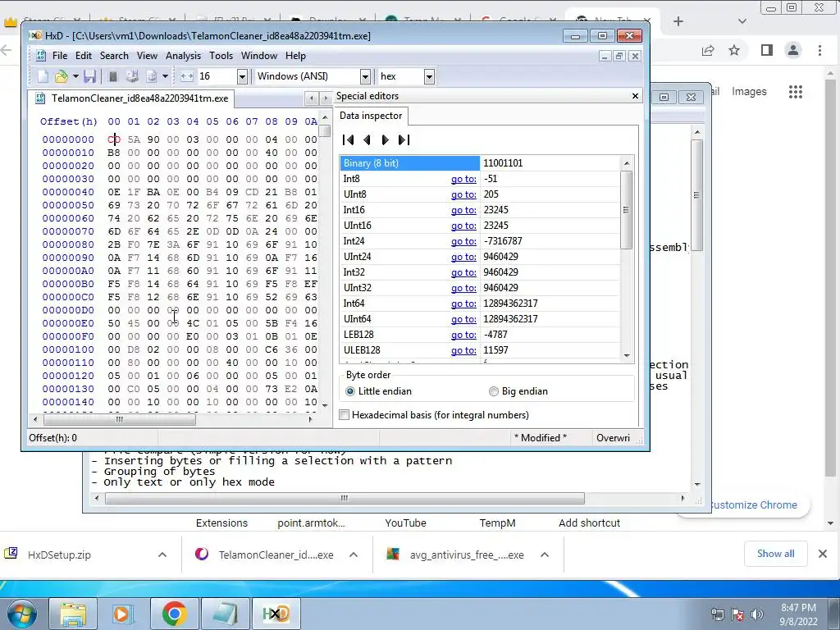This screenshot has height=630, width=840.
Task: Select the Data inspector tab
Action: pyautogui.click(x=371, y=116)
